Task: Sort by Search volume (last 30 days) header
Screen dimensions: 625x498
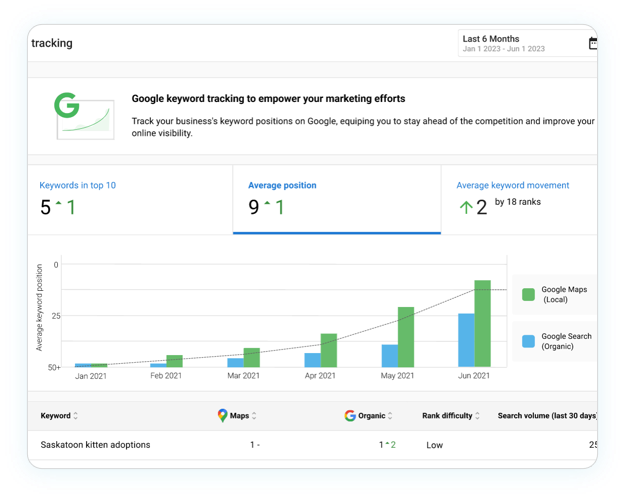Action: pyautogui.click(x=547, y=415)
